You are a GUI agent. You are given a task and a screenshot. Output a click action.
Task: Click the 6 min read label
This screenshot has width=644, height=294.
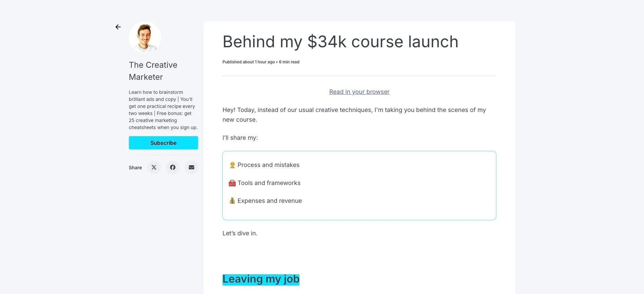click(289, 62)
